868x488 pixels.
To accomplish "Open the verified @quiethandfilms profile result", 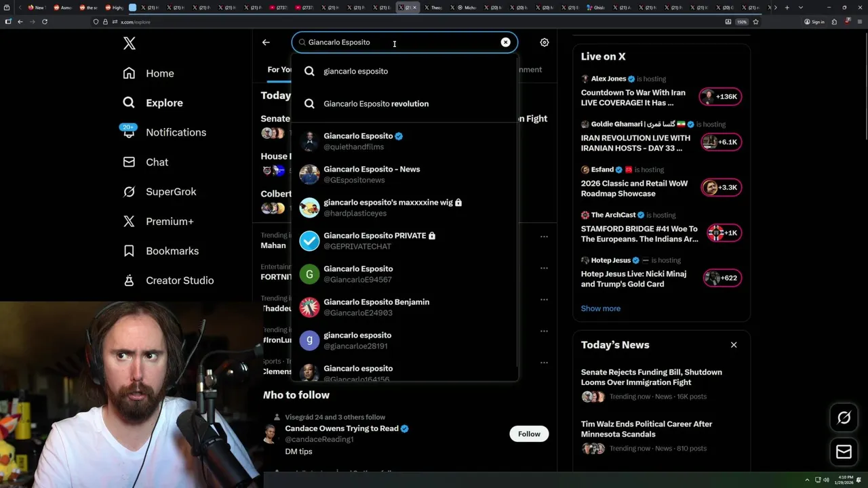I will click(405, 141).
